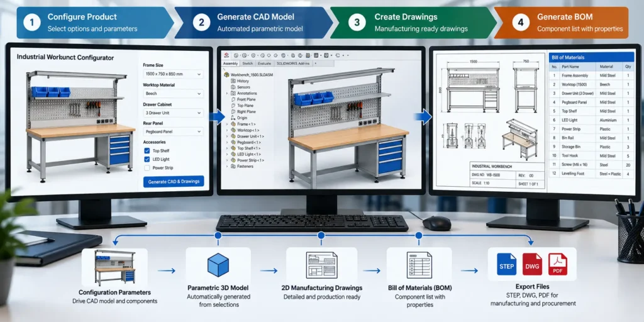Image resolution: width=644 pixels, height=322 pixels.
Task: Select the Front Plane icon
Action: [233, 99]
